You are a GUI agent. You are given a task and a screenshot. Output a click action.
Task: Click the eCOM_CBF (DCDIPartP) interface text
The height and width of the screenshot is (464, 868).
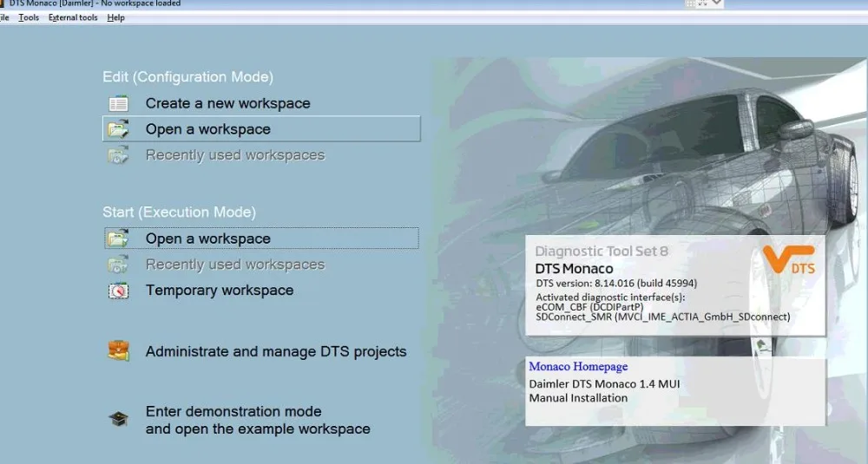pos(589,307)
